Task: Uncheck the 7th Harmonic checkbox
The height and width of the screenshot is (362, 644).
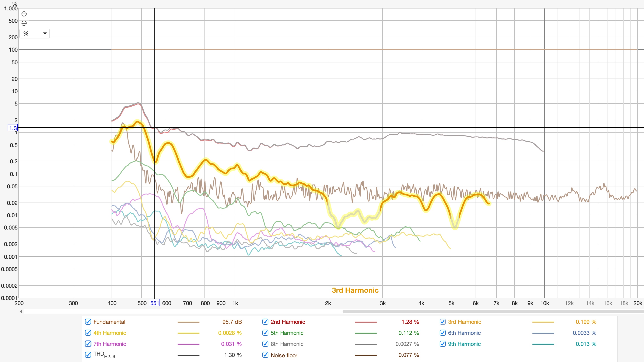Action: (88, 344)
